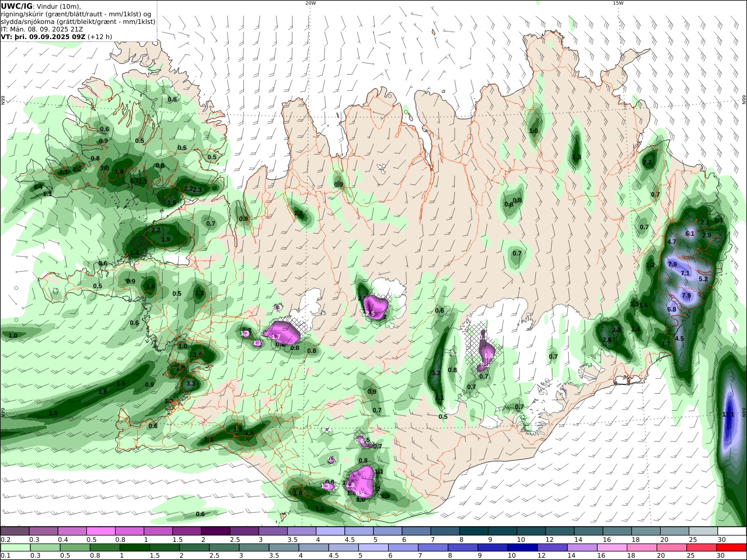
Task: Click the 3.2 precipitation value
Action: point(435,373)
